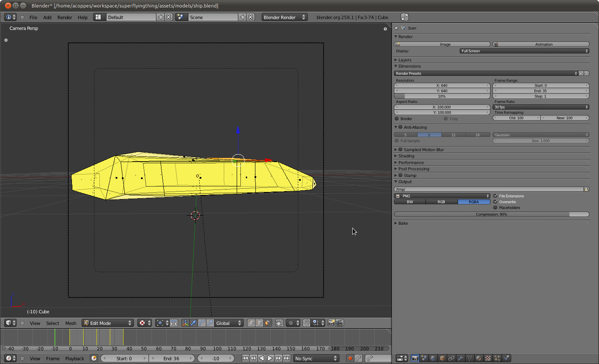Screen dimensions: 599x364
Task: Uncheck the Overwrite option
Action: 495,202
